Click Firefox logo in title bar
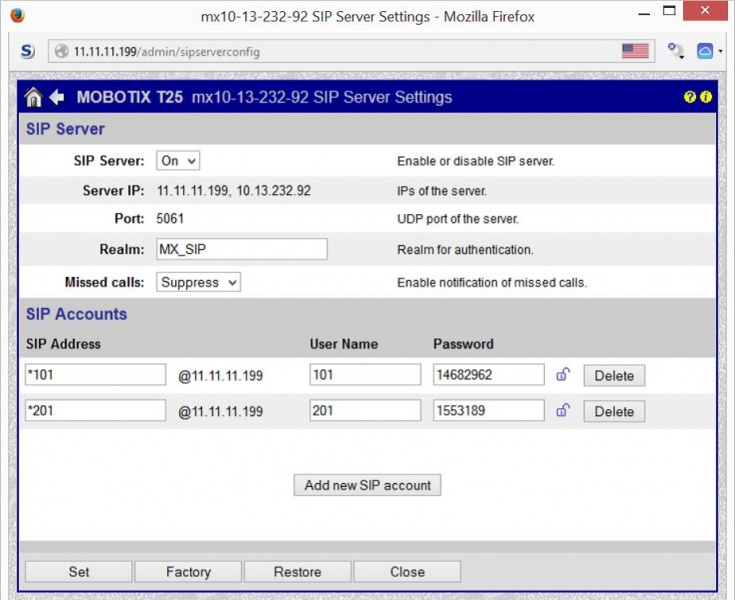The width and height of the screenshot is (735, 600). click(x=17, y=15)
